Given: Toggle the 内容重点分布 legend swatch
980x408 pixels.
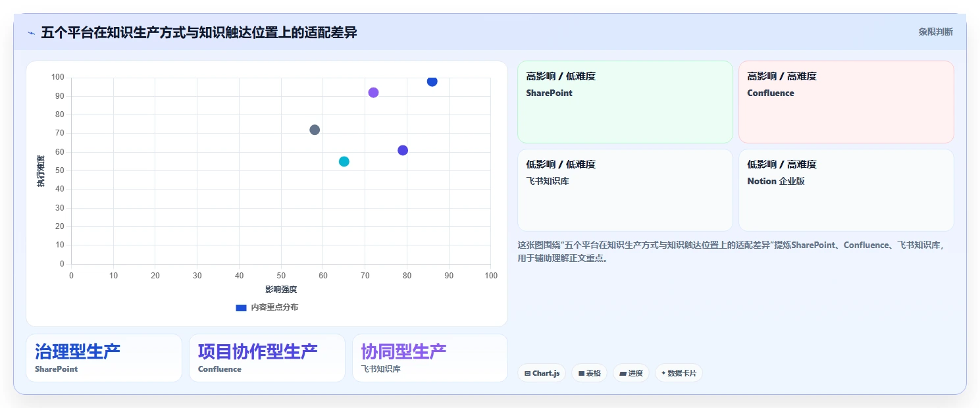Looking at the screenshot, I should pyautogui.click(x=241, y=308).
